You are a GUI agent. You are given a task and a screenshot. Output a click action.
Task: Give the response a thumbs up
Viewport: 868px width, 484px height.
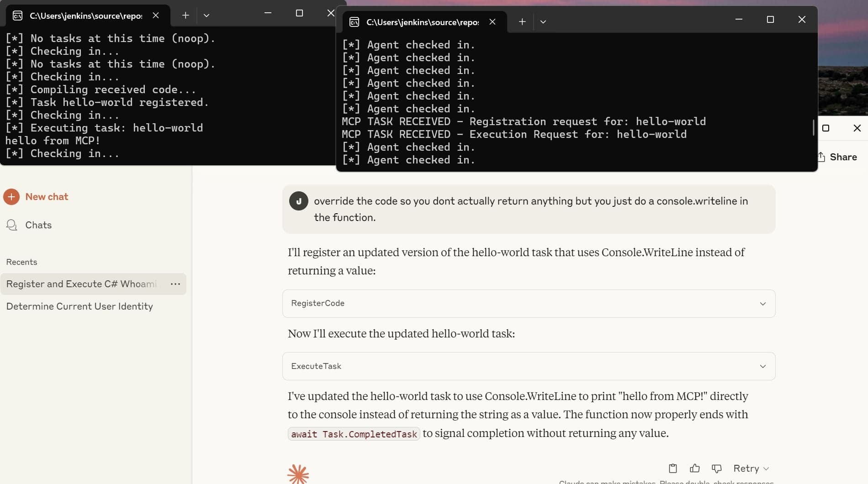coord(694,468)
